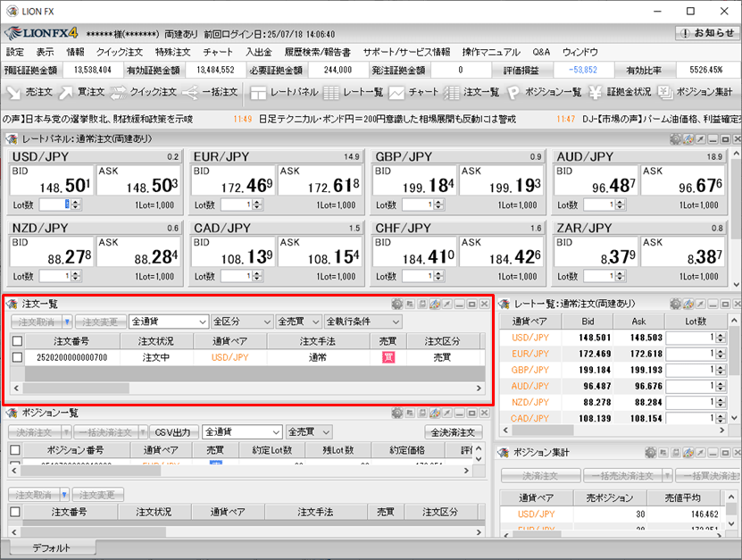Open the チャート menu in menu bar
742x560 pixels.
pyautogui.click(x=218, y=53)
